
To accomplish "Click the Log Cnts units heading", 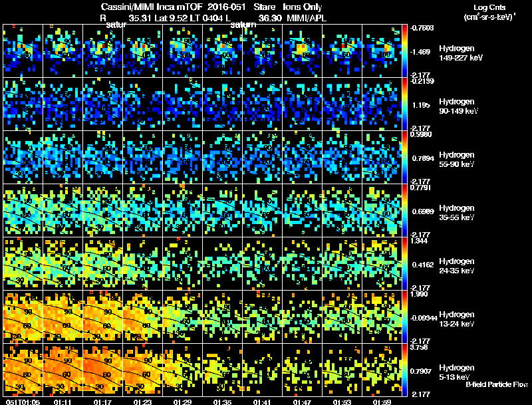I will point(489,12).
